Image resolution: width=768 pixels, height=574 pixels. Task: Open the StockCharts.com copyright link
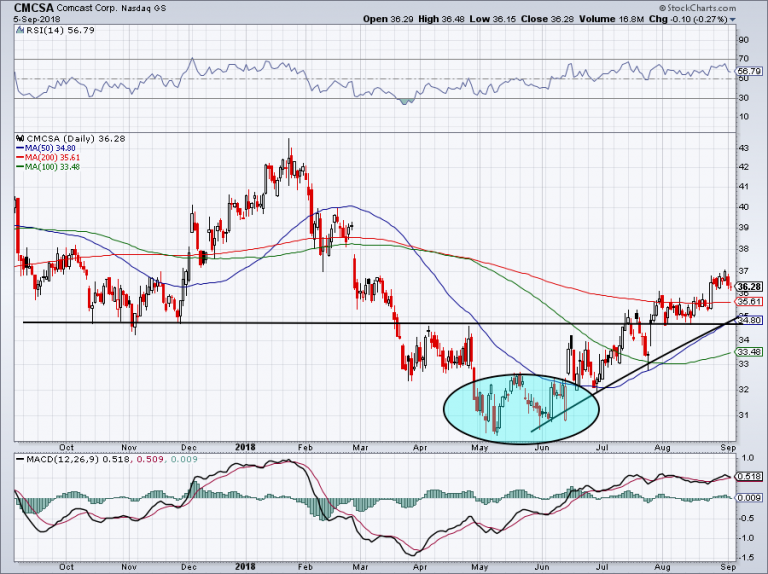(697, 8)
